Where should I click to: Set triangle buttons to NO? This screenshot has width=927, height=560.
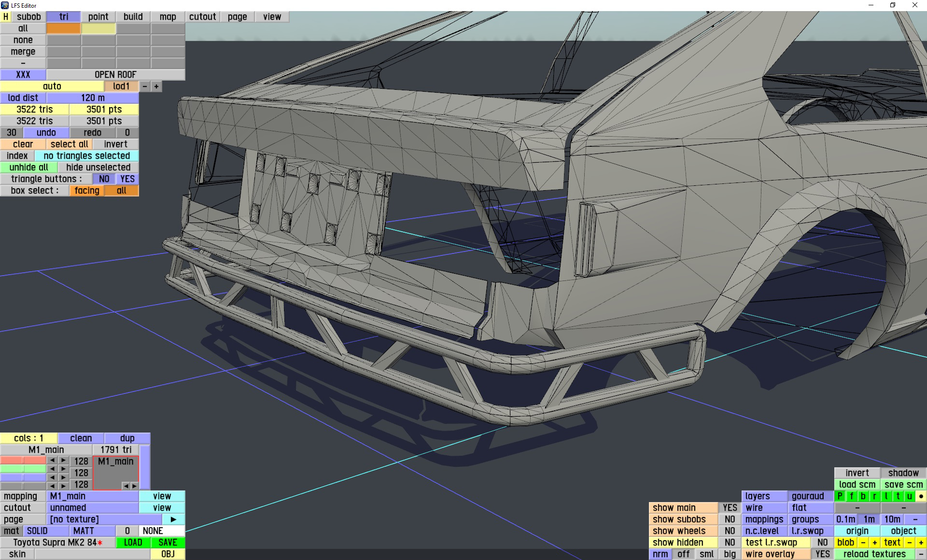click(x=104, y=179)
